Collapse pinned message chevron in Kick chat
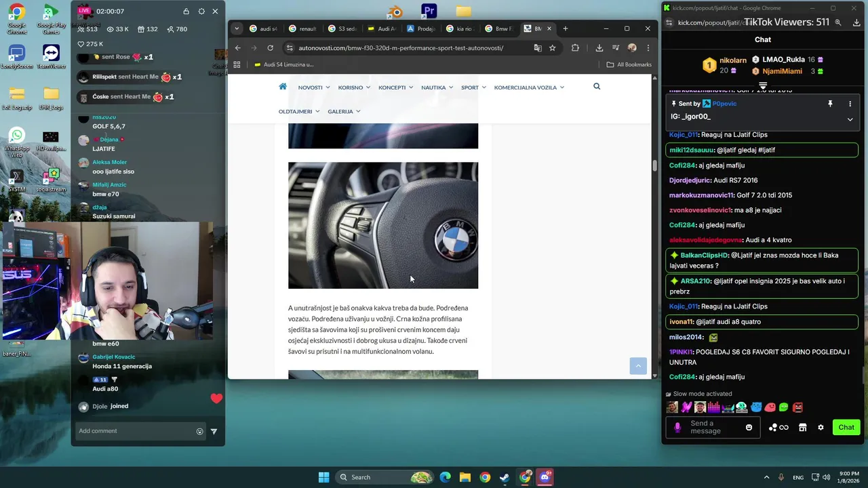The height and width of the screenshot is (488, 868). coord(850,119)
